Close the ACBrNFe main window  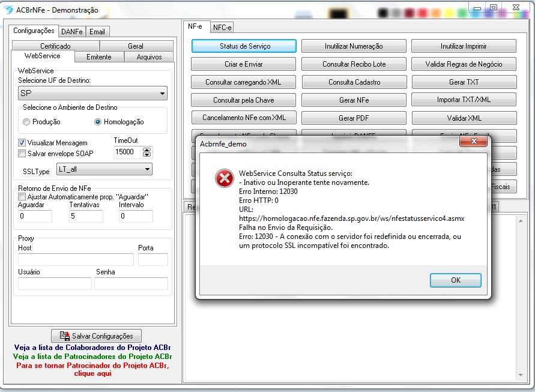pos(516,8)
